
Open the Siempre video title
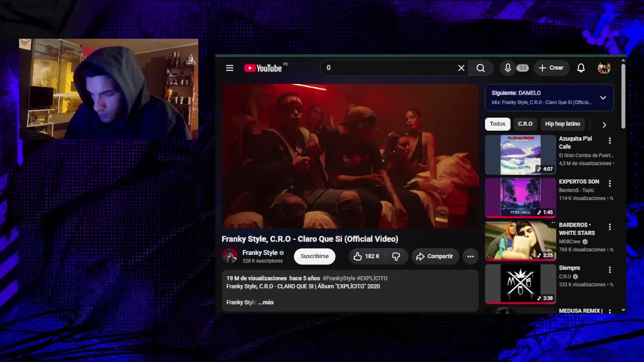pos(570,268)
